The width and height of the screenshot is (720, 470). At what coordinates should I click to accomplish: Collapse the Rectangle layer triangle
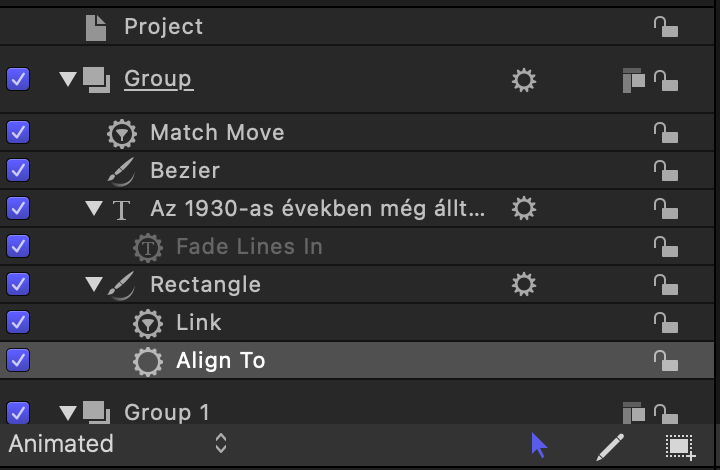pyautogui.click(x=94, y=284)
